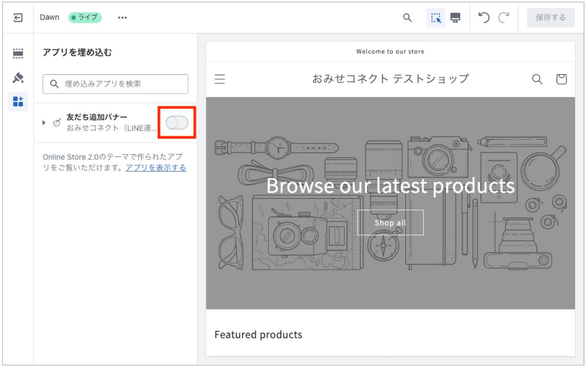
Task: Click the Shop all button
Action: (390, 223)
